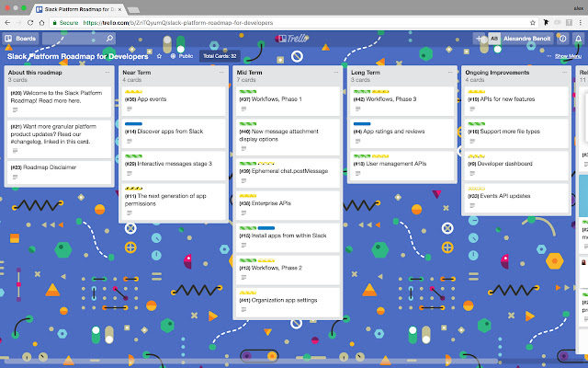Click the board title Slack Platform Roadmap for Developers

(77, 56)
